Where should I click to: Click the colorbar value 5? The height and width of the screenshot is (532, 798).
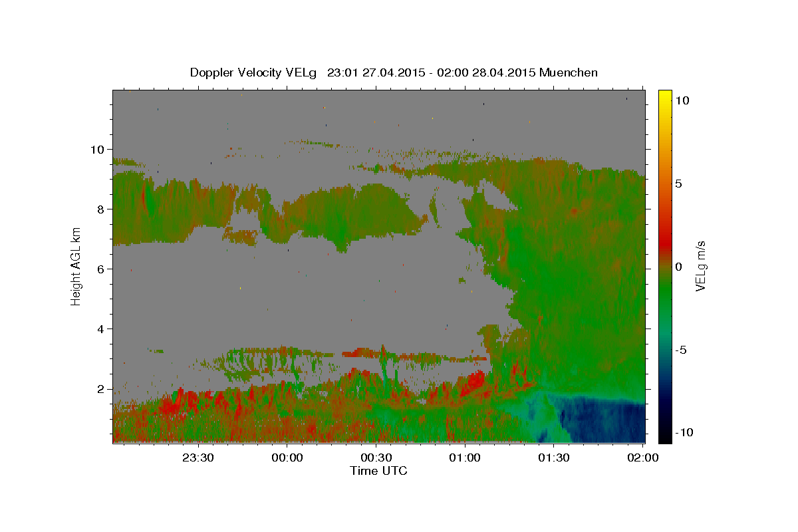[x=678, y=184]
